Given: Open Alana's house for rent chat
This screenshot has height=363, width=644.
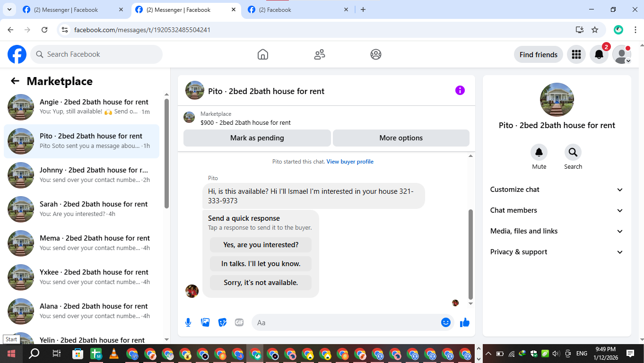Looking at the screenshot, I should coord(81,311).
